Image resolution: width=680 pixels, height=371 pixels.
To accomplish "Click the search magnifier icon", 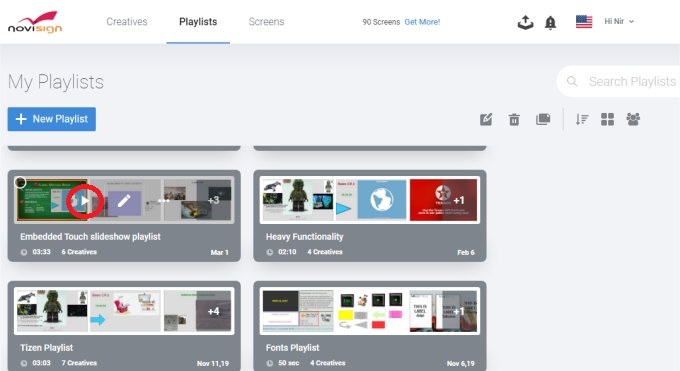I will tap(572, 81).
